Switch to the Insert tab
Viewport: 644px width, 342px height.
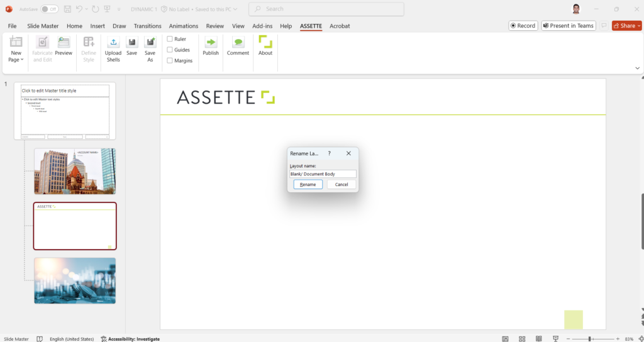click(97, 26)
